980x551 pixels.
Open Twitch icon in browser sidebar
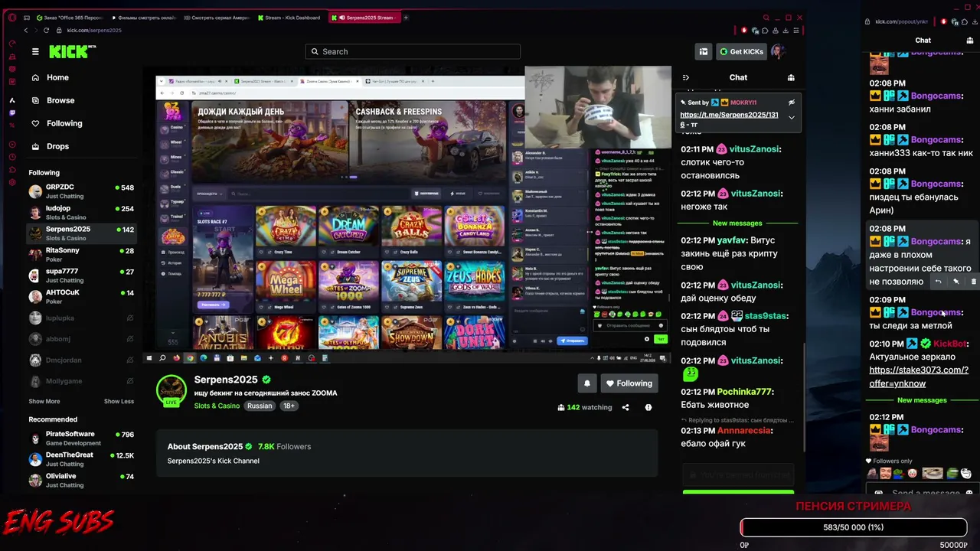click(x=12, y=113)
